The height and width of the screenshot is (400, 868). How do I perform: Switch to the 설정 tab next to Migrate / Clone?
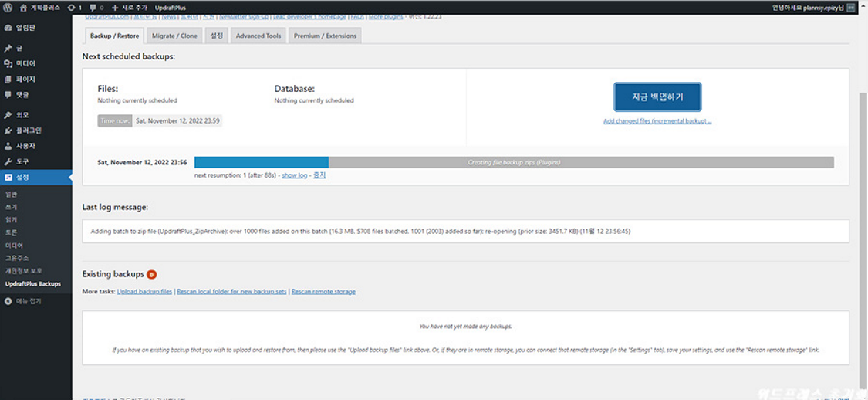point(217,36)
